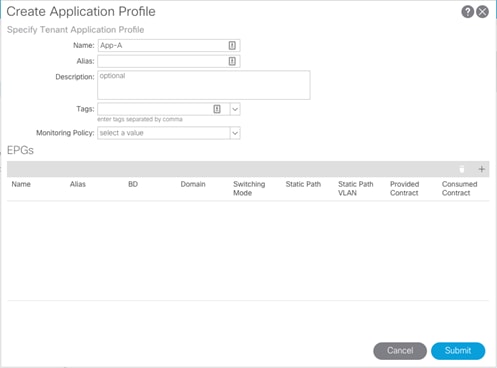Expand the Tags dropdown arrow
Viewport: 497px width, 368px height.
(235, 109)
